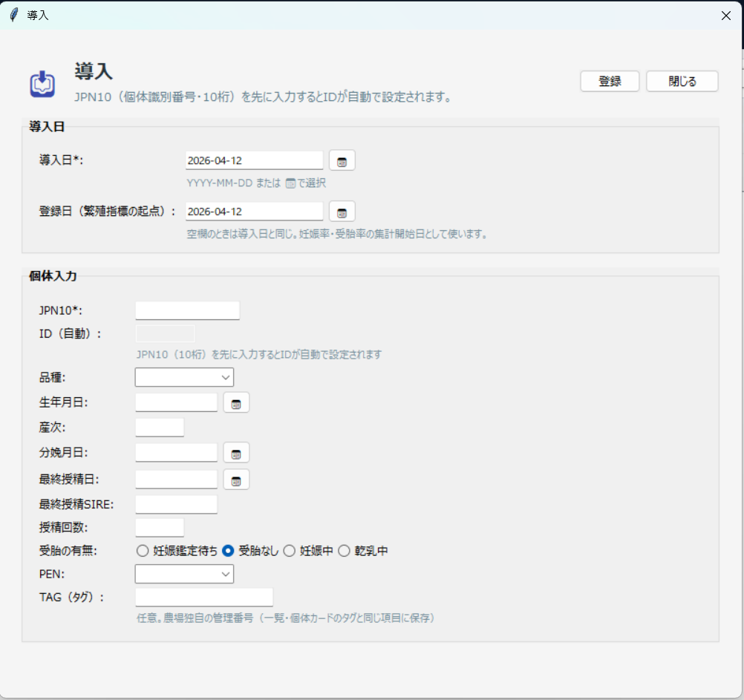Click the ID（自動） field
This screenshot has height=700, width=744.
click(x=165, y=333)
